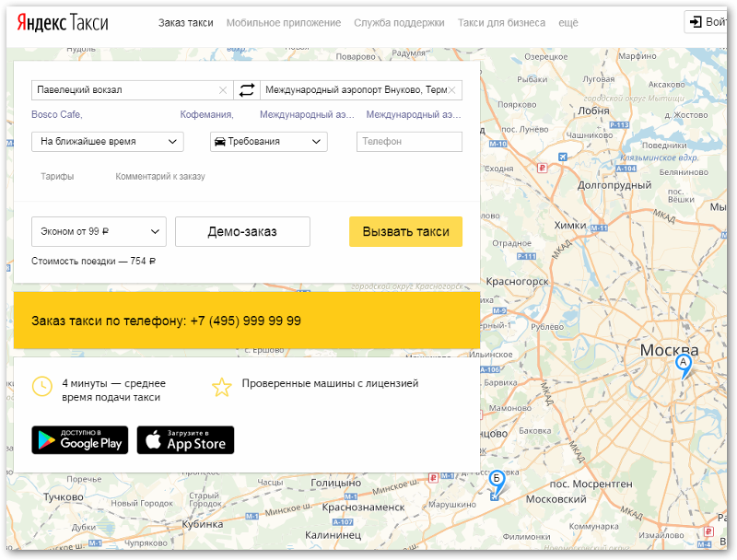
Task: Click the Долгопрудный label on the map
Action: pyautogui.click(x=614, y=185)
